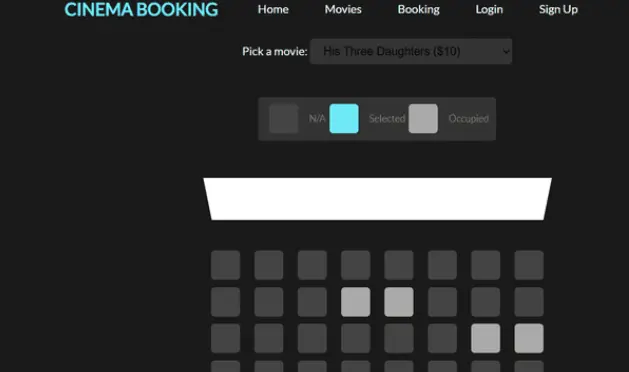Select seventh seat in the second row
Image resolution: width=629 pixels, height=372 pixels.
[x=485, y=302]
